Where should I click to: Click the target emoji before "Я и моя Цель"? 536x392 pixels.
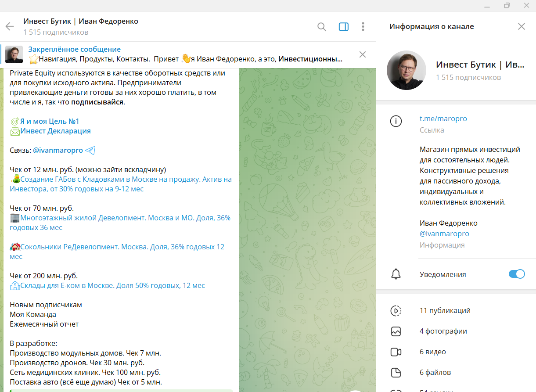click(x=15, y=121)
